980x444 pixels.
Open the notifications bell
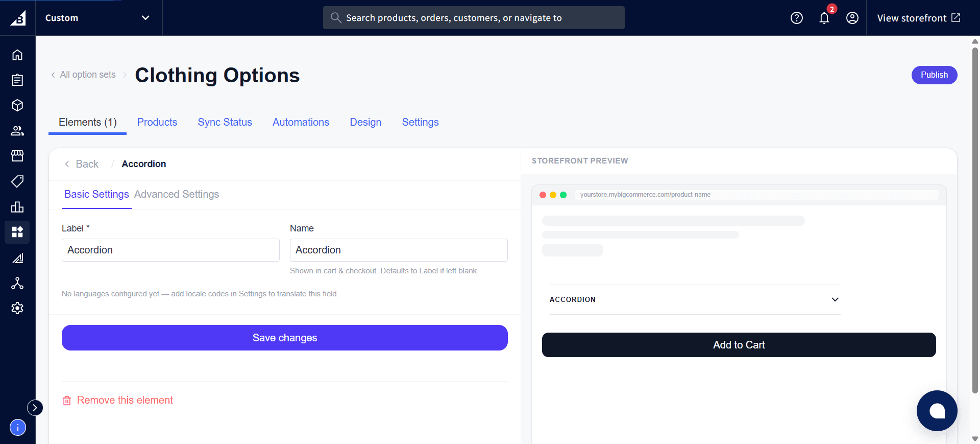pyautogui.click(x=824, y=18)
